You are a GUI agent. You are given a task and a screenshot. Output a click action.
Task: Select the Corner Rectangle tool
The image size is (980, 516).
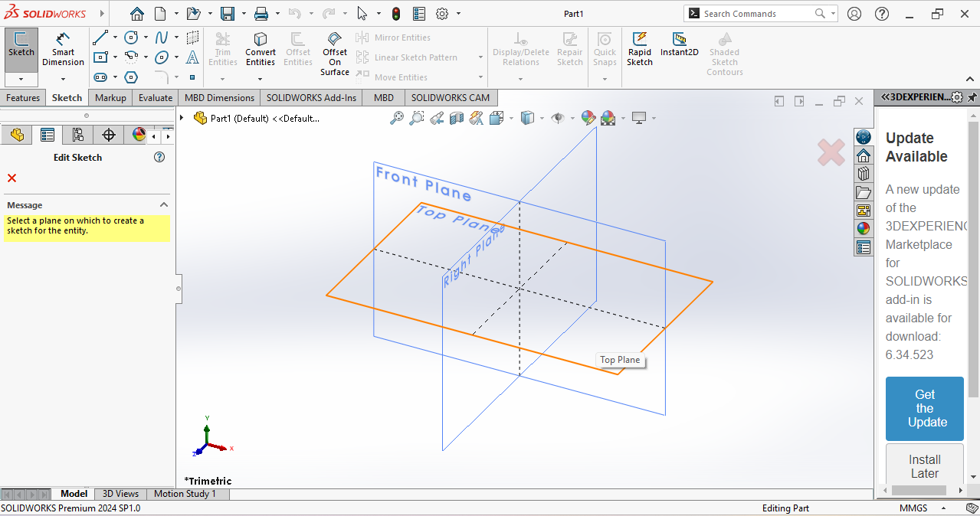100,57
